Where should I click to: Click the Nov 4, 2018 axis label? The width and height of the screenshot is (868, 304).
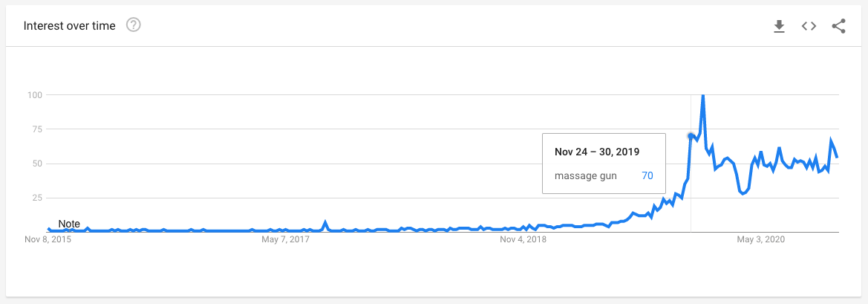523,239
